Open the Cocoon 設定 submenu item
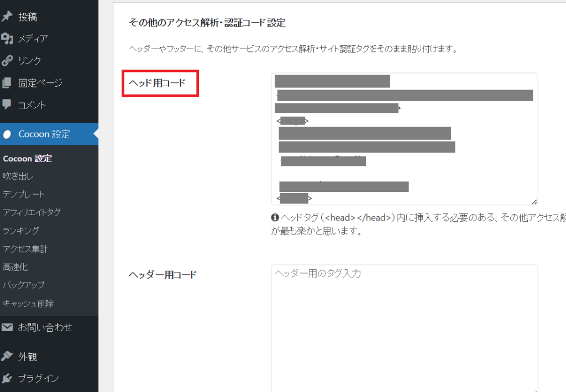This screenshot has width=566, height=392. [28, 159]
